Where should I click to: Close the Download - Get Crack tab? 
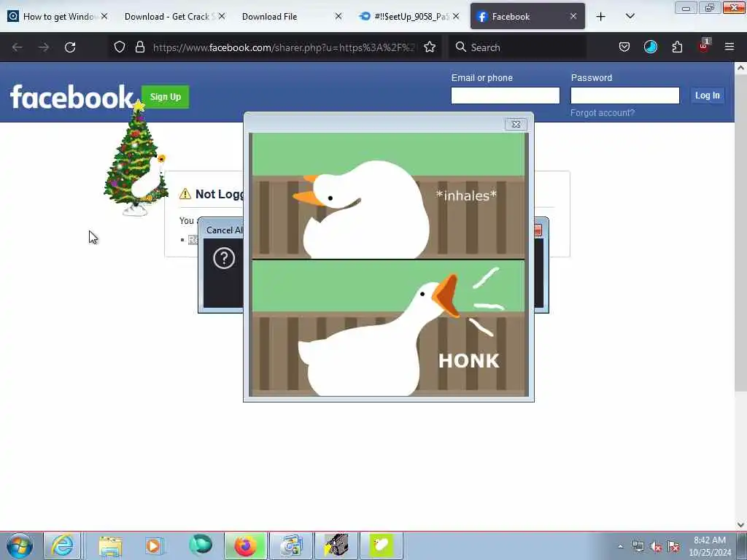pos(222,16)
